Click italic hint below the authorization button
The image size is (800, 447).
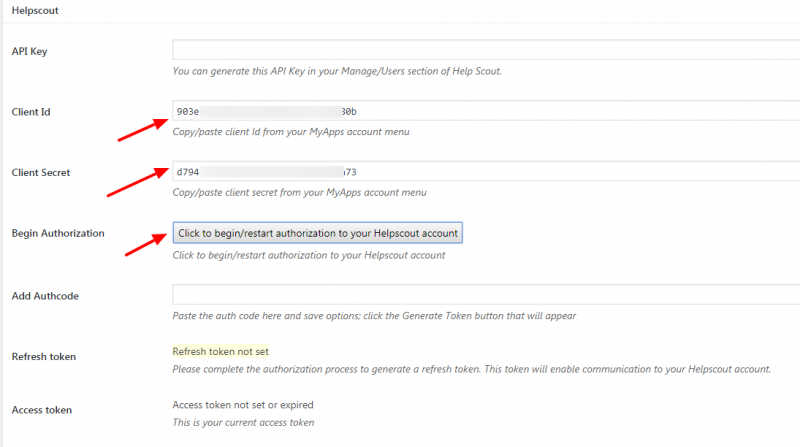(x=309, y=255)
